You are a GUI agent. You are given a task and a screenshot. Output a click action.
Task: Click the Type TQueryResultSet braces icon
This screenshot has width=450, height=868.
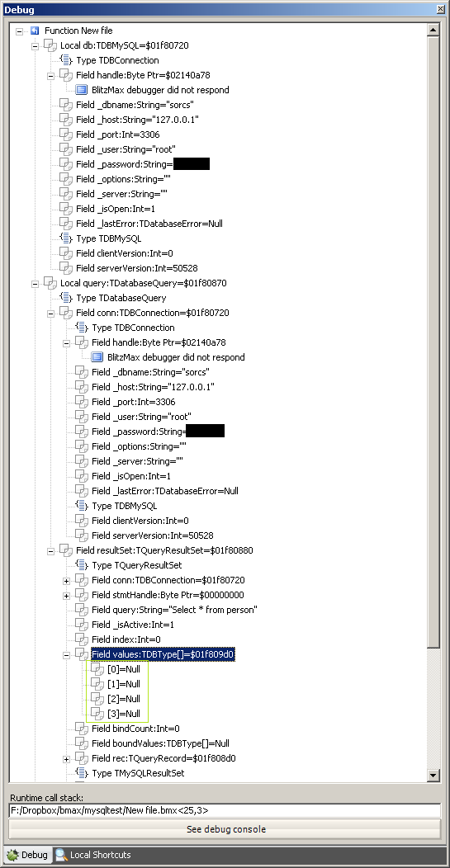click(82, 566)
